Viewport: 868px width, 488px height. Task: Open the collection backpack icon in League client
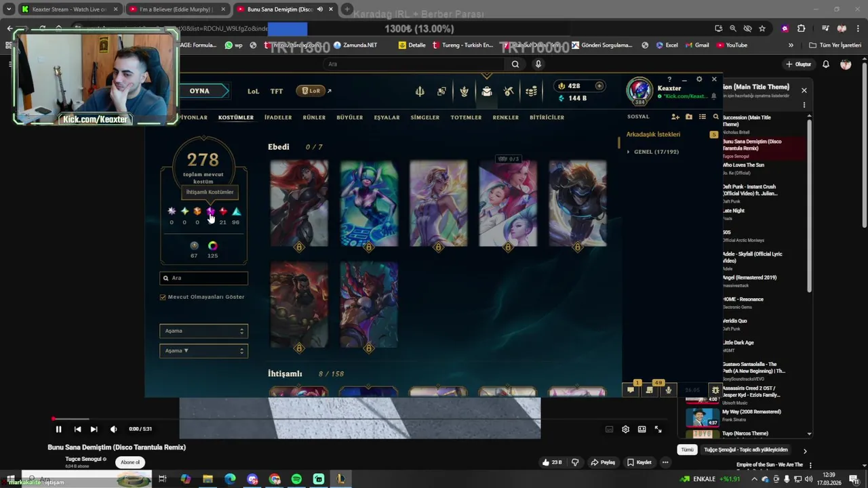pos(487,91)
